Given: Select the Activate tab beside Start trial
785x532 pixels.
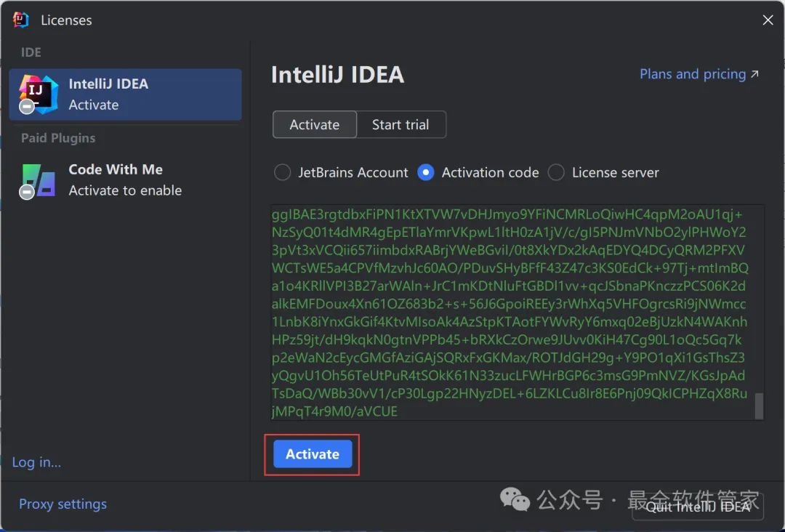Looking at the screenshot, I should click(314, 124).
